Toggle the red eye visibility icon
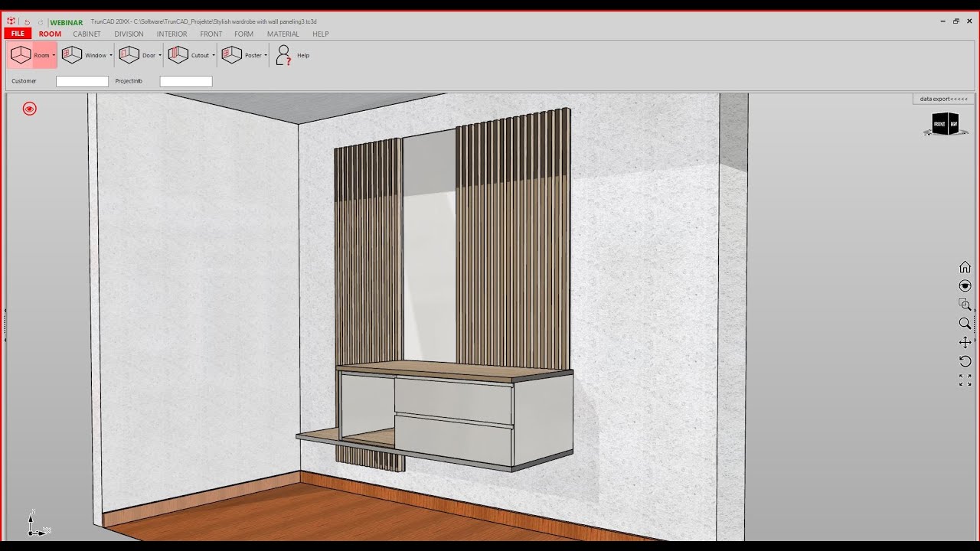Viewport: 980px width, 551px height. click(x=29, y=109)
